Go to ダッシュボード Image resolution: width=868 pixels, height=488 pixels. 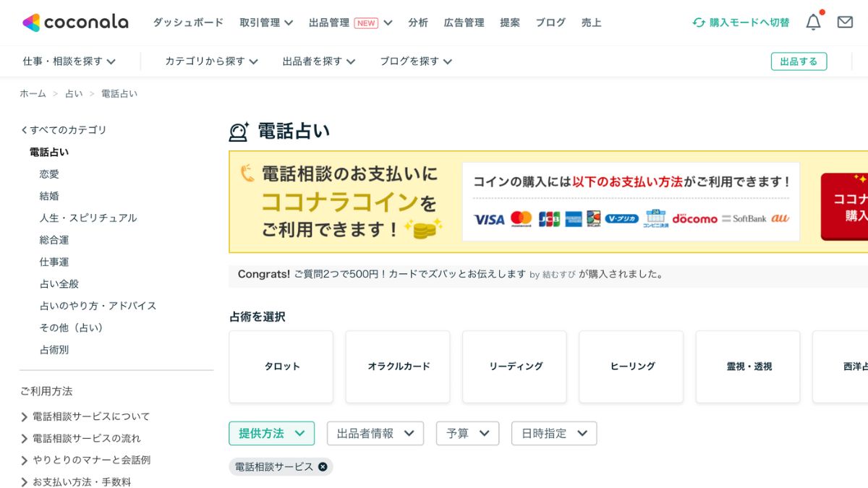pos(188,22)
